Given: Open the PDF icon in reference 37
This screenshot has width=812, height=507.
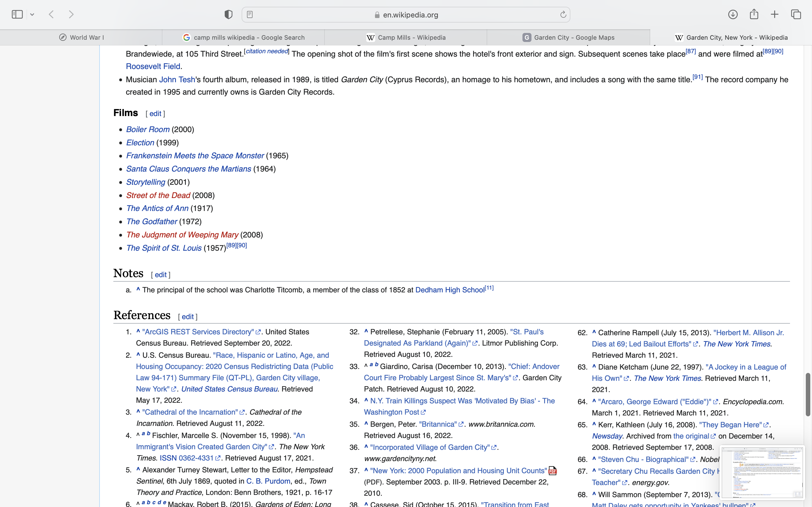Looking at the screenshot, I should pos(552,471).
